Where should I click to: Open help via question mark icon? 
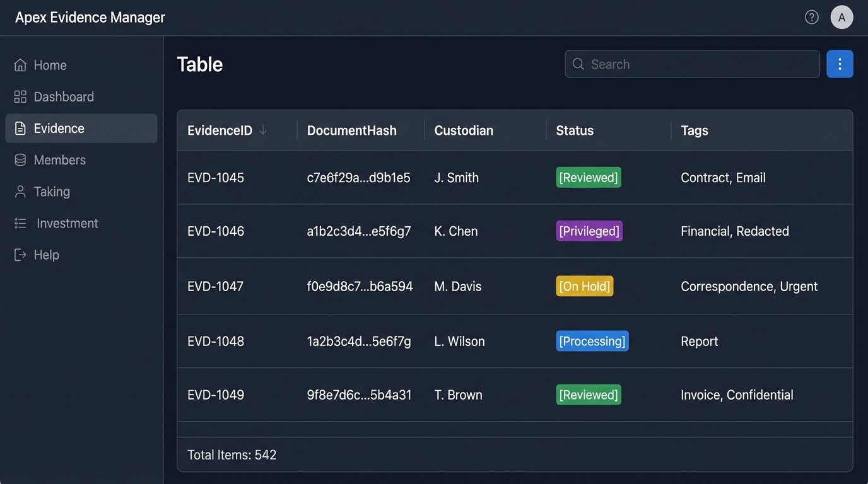(x=812, y=18)
